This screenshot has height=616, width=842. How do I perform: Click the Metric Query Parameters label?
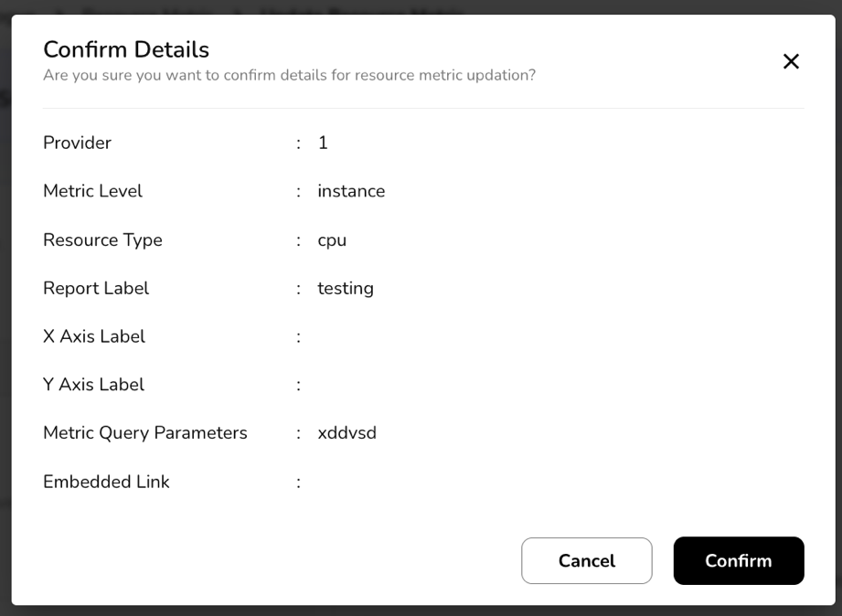tap(145, 432)
